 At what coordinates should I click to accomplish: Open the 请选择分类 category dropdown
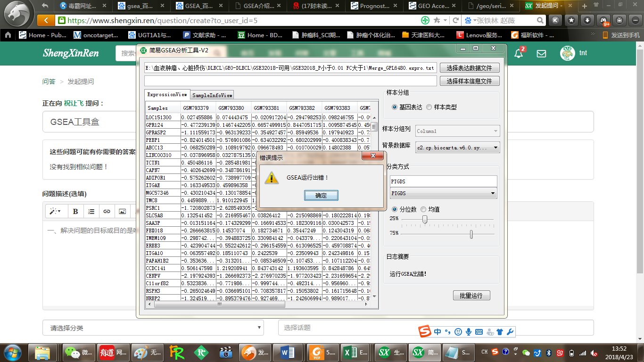[x=153, y=328]
